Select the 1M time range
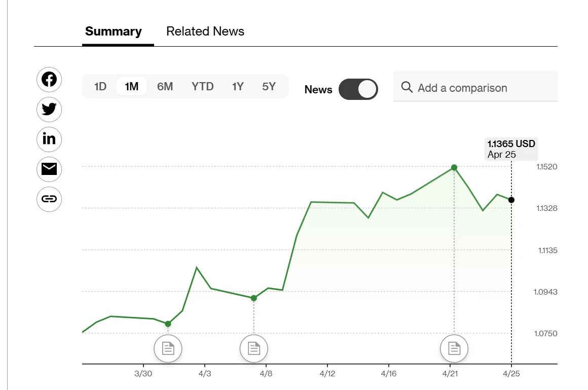588x390 pixels. tap(132, 86)
